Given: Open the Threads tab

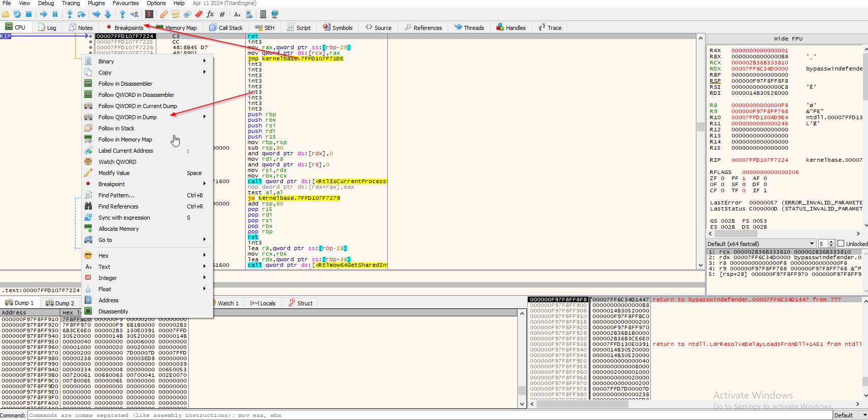Looking at the screenshot, I should (x=469, y=27).
